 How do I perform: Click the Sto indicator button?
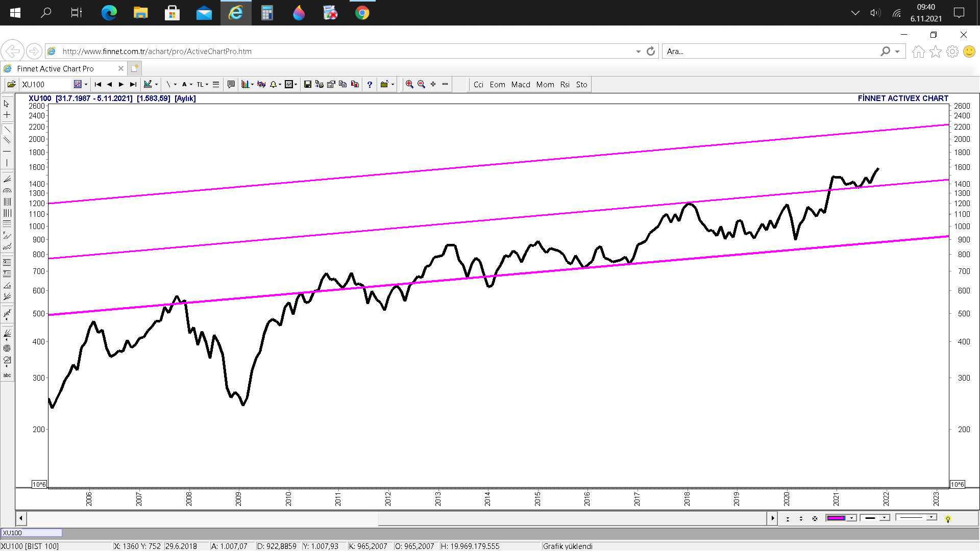pos(581,85)
